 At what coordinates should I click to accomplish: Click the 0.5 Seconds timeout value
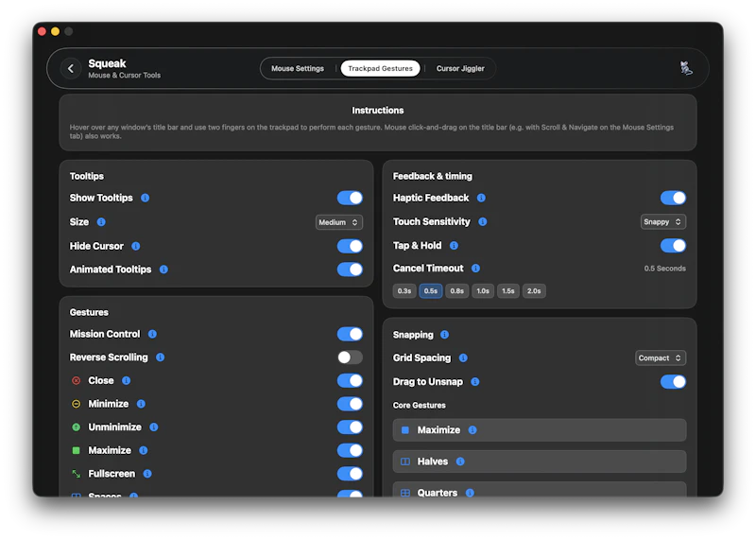click(x=665, y=269)
